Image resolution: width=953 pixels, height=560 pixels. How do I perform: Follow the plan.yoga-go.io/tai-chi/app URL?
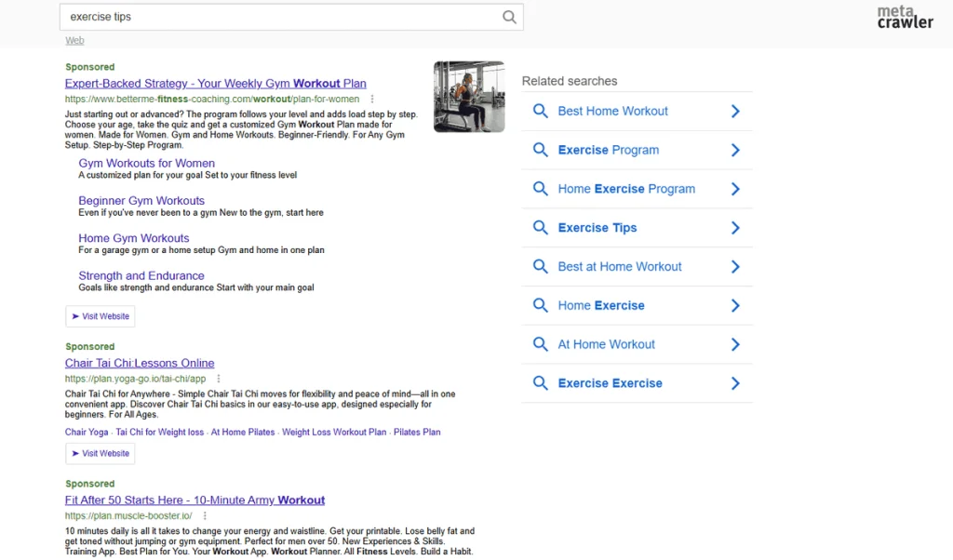[x=136, y=379]
